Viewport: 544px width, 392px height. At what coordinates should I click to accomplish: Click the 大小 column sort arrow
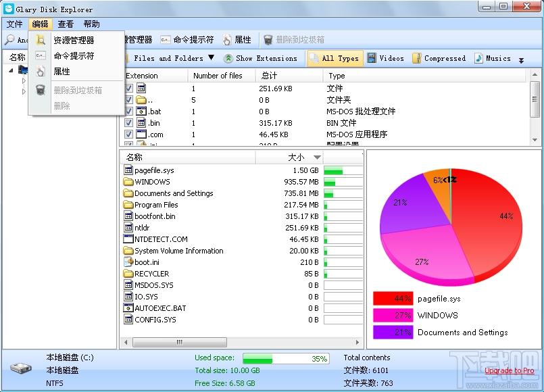pos(317,157)
